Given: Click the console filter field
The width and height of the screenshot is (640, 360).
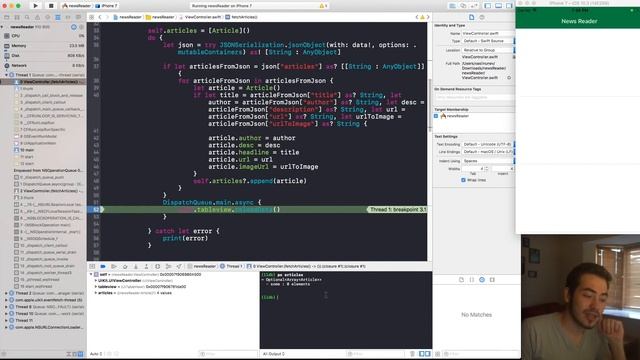Looking at the screenshot, I should (x=376, y=354).
